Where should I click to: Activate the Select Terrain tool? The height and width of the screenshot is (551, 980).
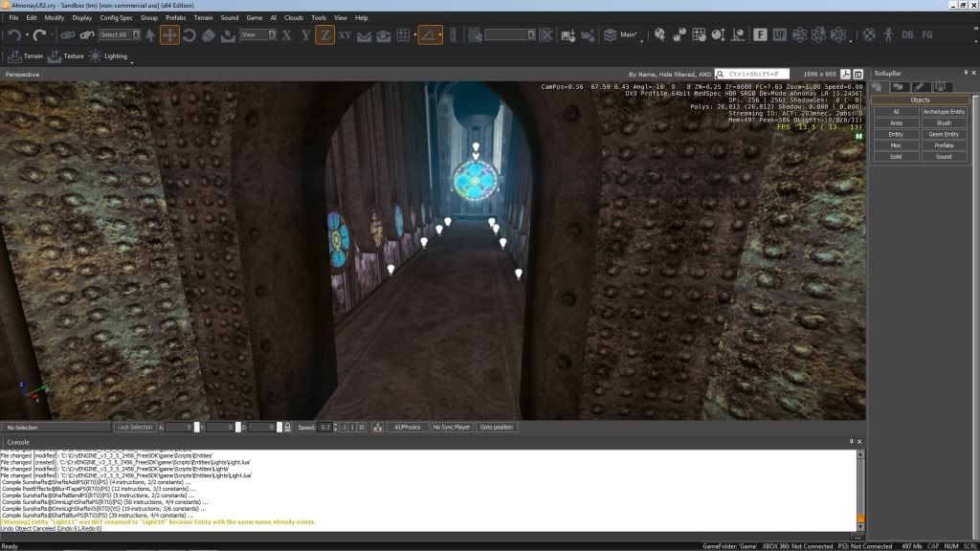[x=228, y=35]
